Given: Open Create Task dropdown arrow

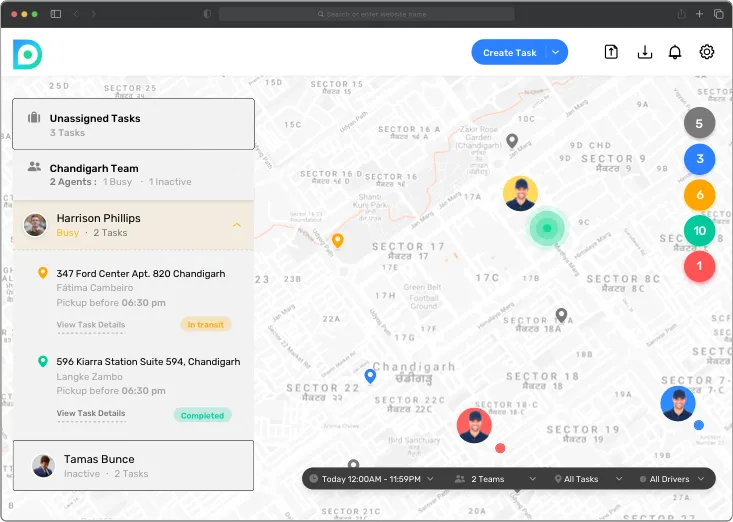Looking at the screenshot, I should tap(557, 53).
